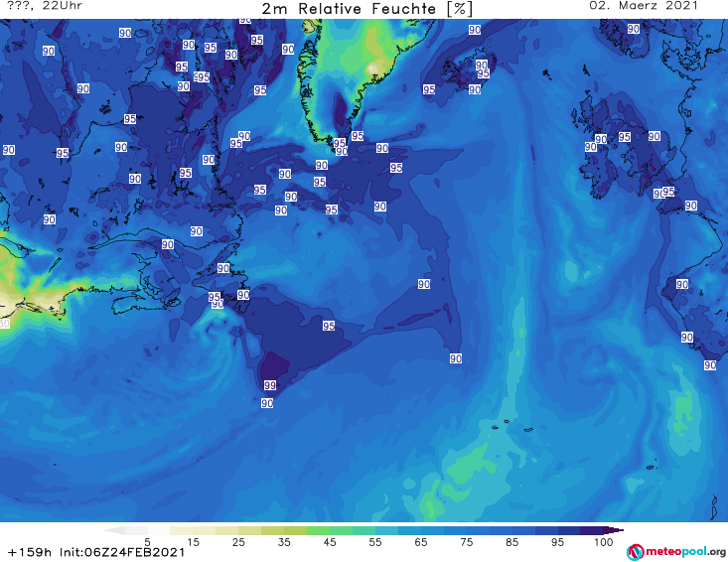The image size is (728, 562).
Task: Click the "???, 22Uhr" time label
Action: pos(45,6)
